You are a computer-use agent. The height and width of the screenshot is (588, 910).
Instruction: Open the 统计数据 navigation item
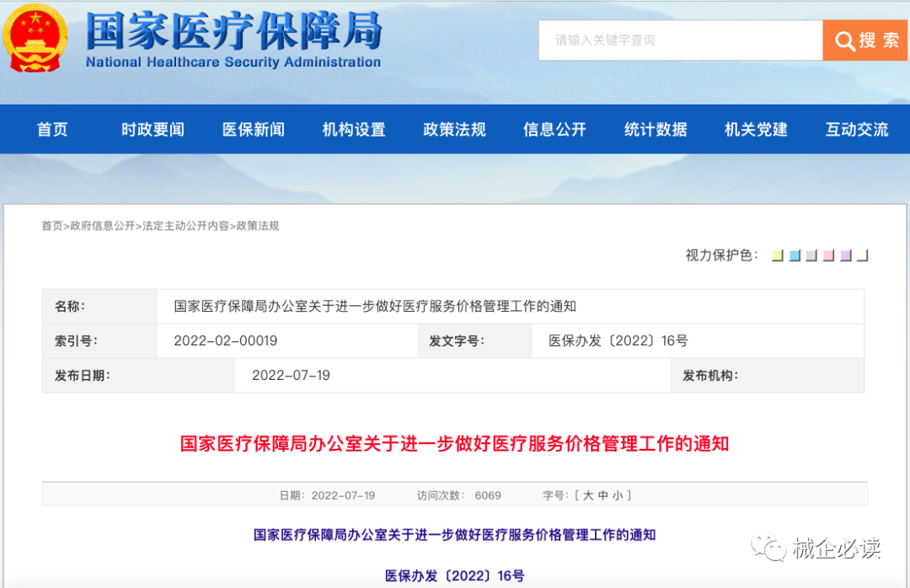656,130
